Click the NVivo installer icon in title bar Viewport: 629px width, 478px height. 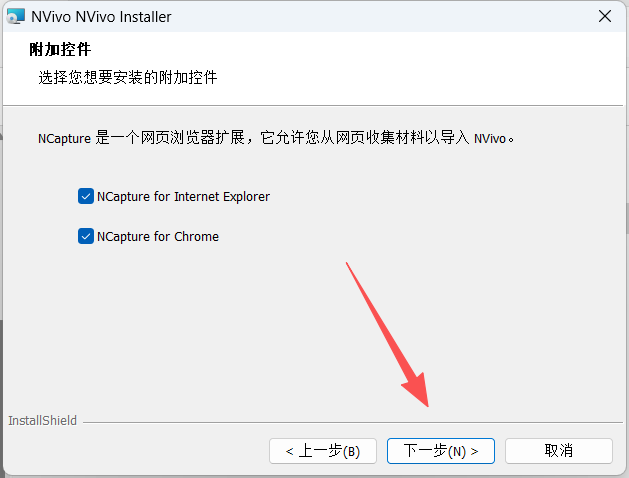pyautogui.click(x=16, y=16)
